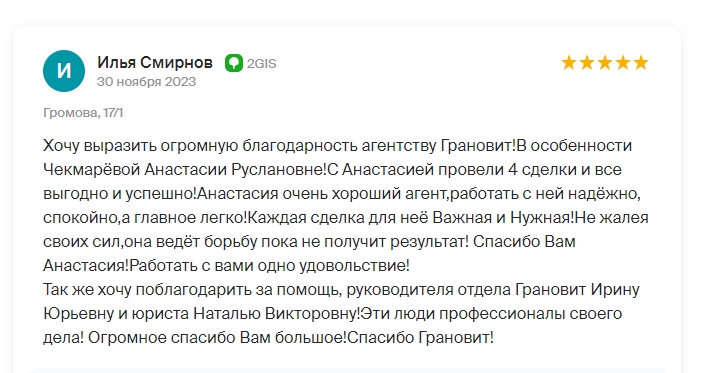
Task: Click the fifth rating star
Action: (x=641, y=63)
